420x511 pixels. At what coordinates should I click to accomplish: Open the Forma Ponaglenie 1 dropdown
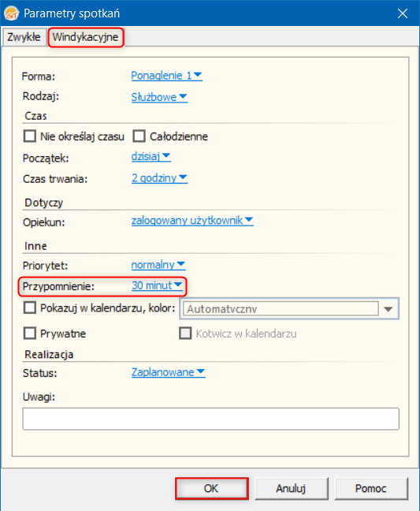point(167,76)
